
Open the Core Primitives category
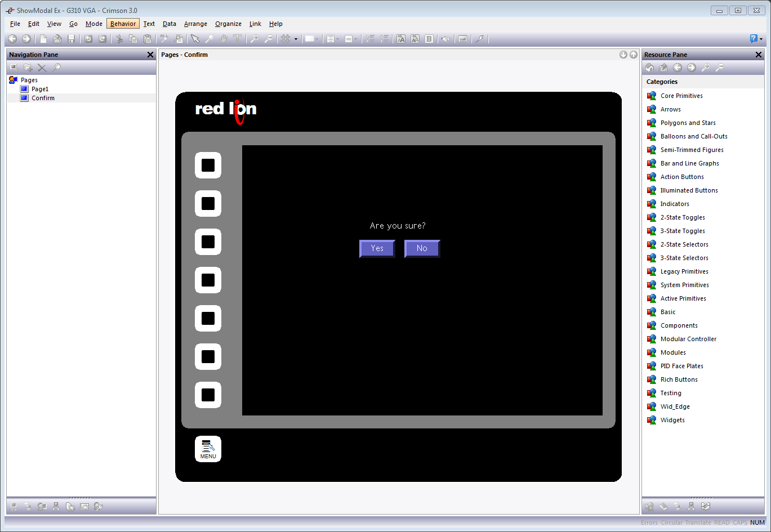(681, 96)
